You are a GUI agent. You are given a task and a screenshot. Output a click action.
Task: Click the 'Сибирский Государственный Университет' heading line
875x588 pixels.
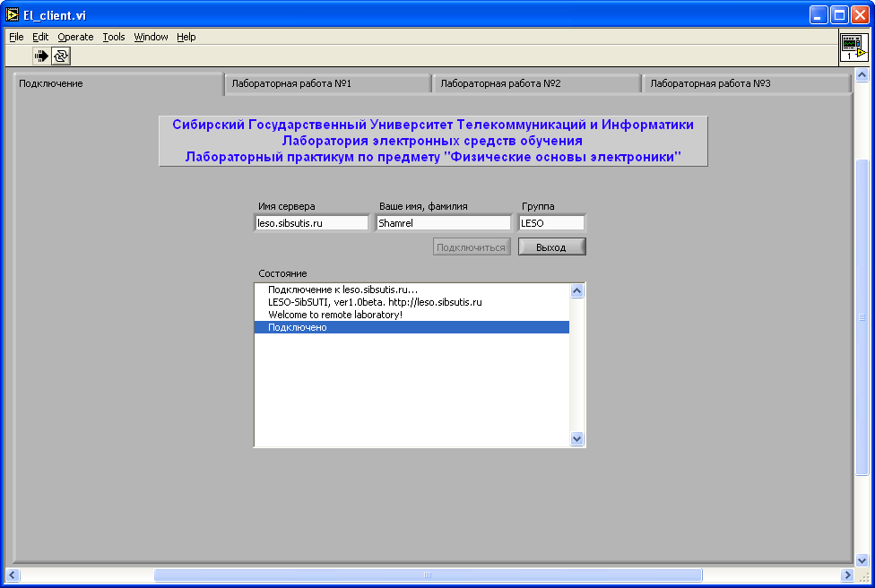point(433,125)
